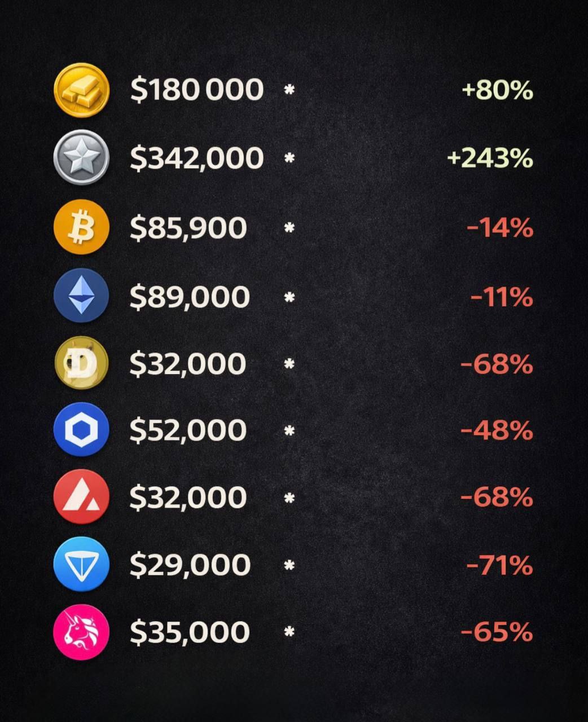Screen dimensions: 588x722
Task: Select the orange Bitcoin icon
Action: click(x=81, y=227)
